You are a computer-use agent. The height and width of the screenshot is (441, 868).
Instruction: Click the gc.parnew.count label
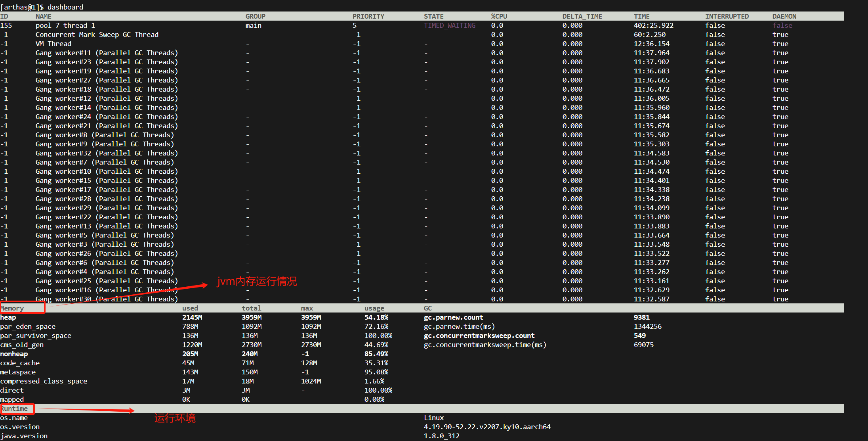(x=453, y=317)
